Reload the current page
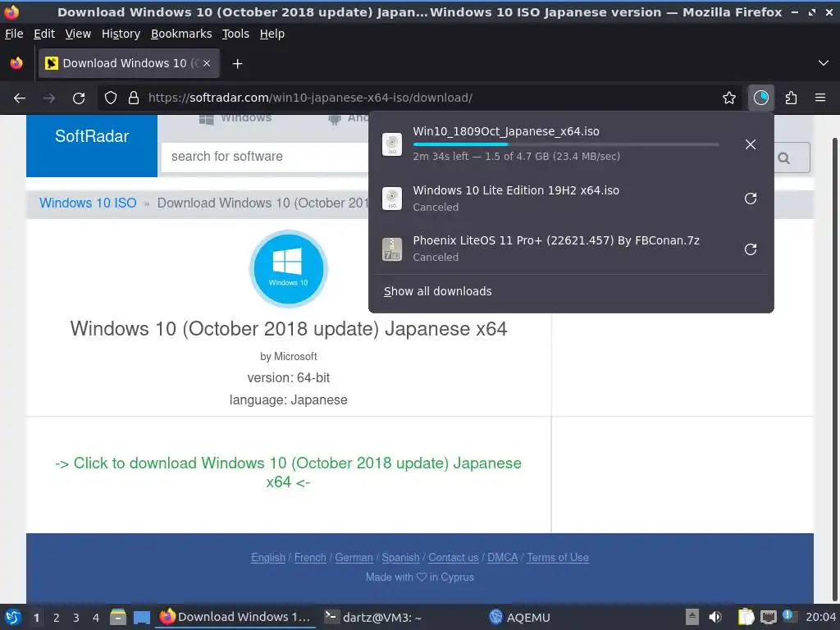 click(79, 98)
